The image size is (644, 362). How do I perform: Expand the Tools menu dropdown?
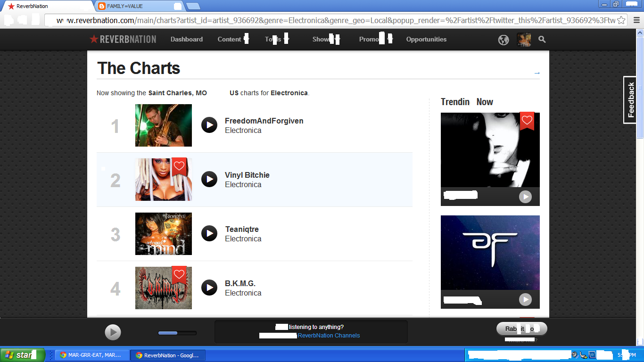[277, 39]
